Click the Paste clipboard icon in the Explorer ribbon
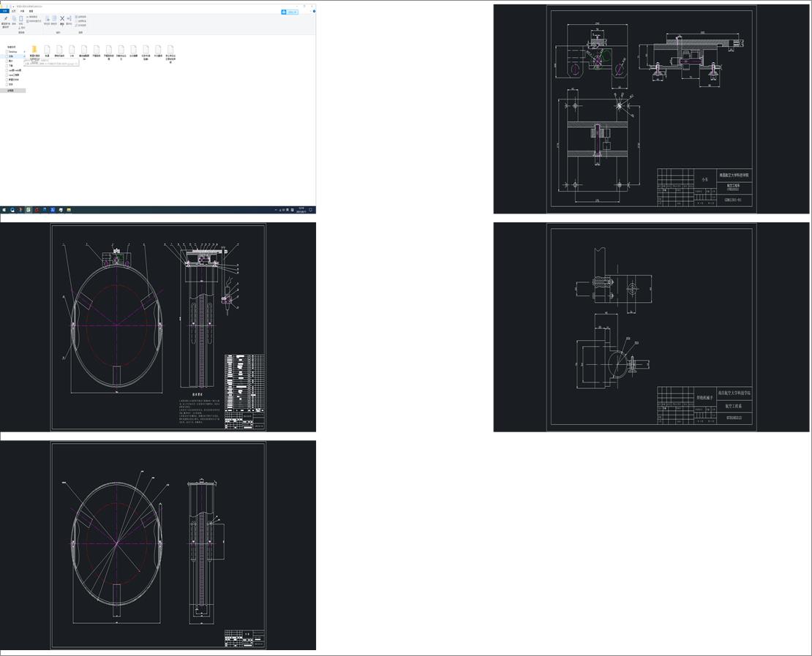The height and width of the screenshot is (656, 812). [20, 18]
